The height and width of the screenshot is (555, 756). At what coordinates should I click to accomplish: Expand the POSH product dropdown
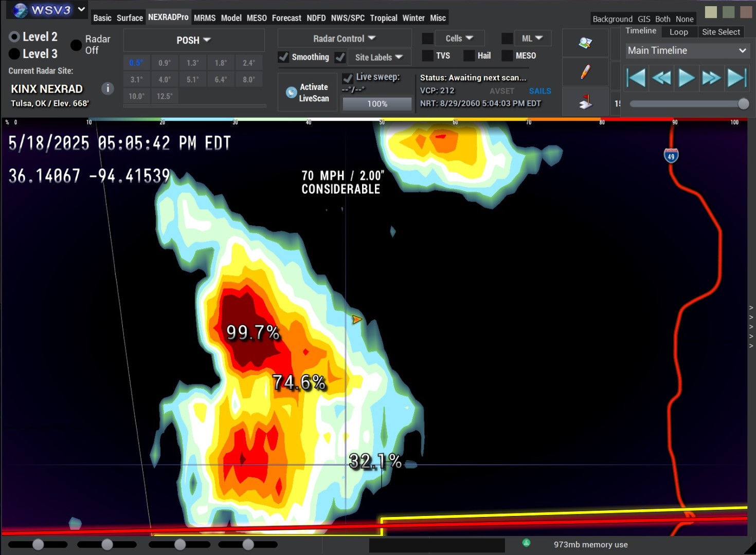(x=193, y=40)
